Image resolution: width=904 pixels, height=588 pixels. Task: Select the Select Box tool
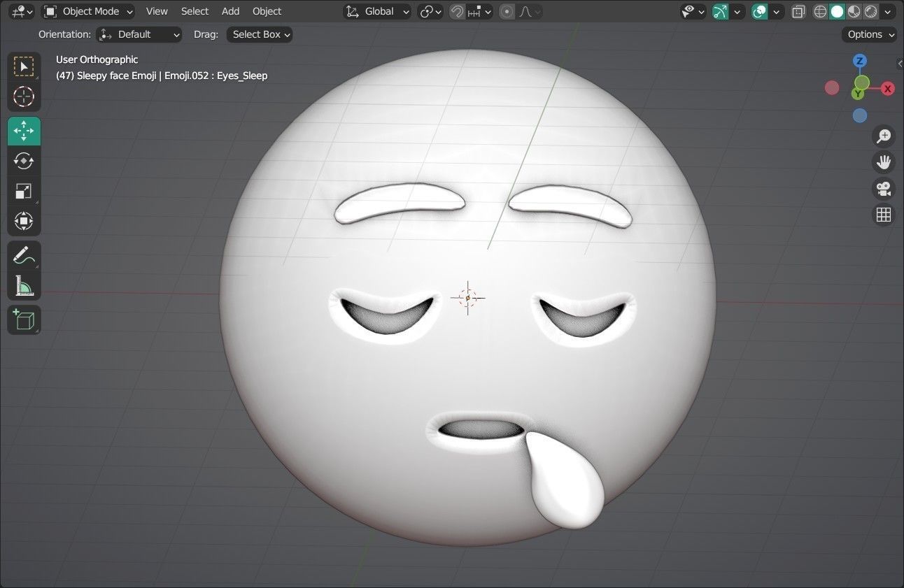coord(24,66)
